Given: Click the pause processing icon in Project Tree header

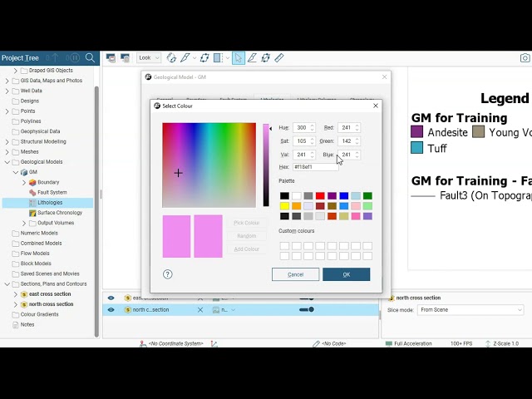Looking at the screenshot, I should [75, 57].
